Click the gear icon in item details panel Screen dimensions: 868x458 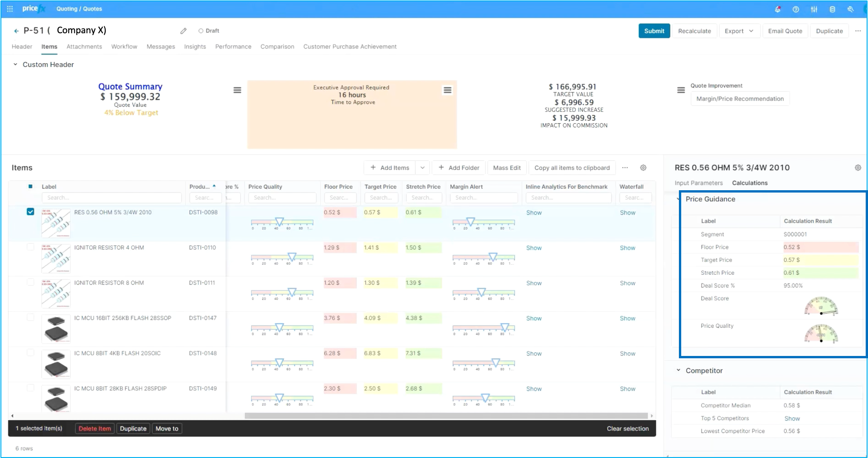pos(857,168)
